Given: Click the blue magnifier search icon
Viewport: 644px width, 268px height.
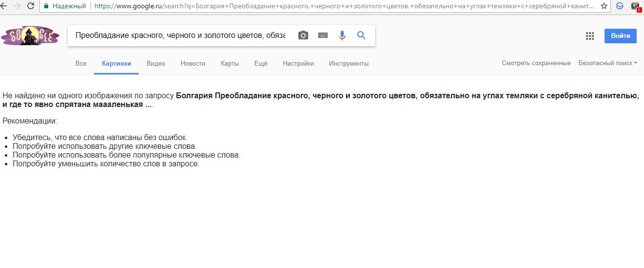Looking at the screenshot, I should click(x=361, y=36).
